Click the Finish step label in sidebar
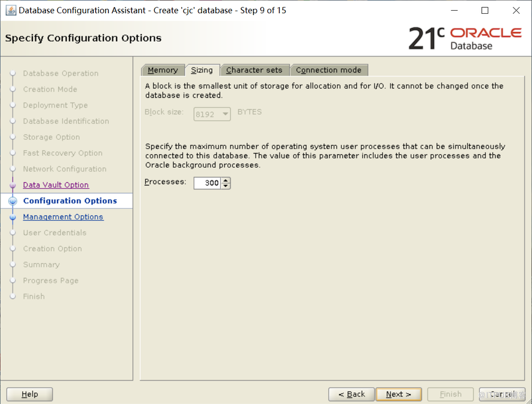This screenshot has height=404, width=532. (x=34, y=296)
